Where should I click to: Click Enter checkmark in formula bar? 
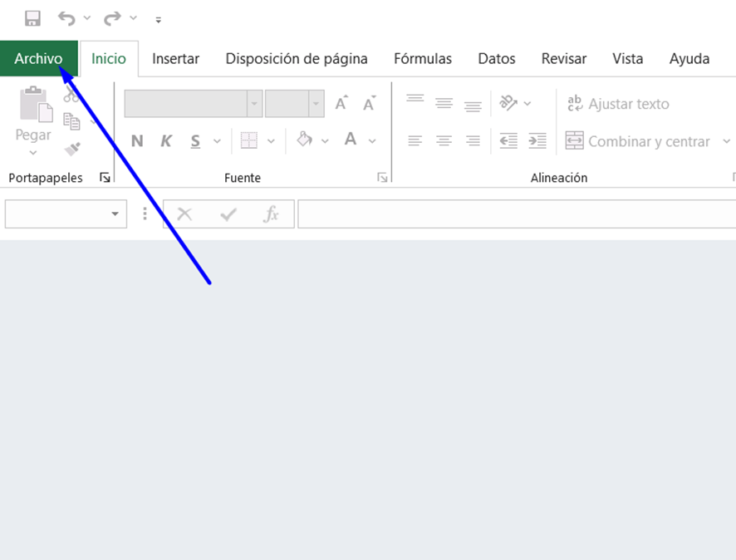[x=228, y=214]
